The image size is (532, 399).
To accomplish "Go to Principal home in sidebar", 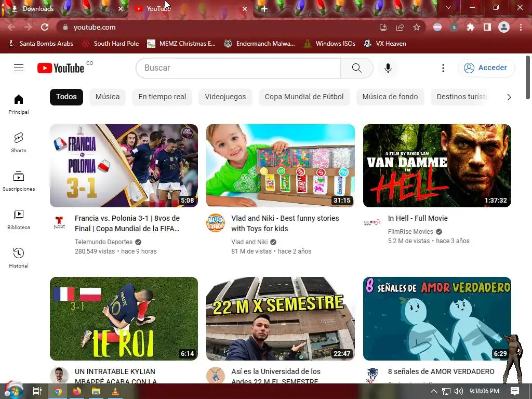I will [19, 104].
